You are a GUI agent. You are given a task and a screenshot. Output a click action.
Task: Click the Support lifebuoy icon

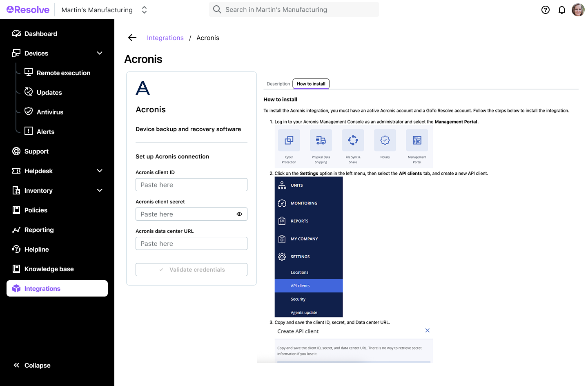16,151
